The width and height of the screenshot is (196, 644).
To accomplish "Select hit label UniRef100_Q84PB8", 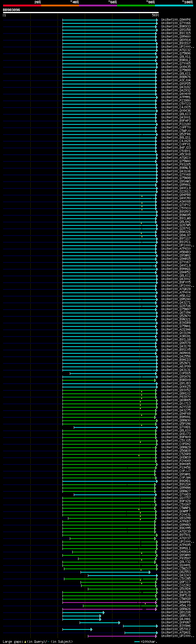I will [176, 195].
